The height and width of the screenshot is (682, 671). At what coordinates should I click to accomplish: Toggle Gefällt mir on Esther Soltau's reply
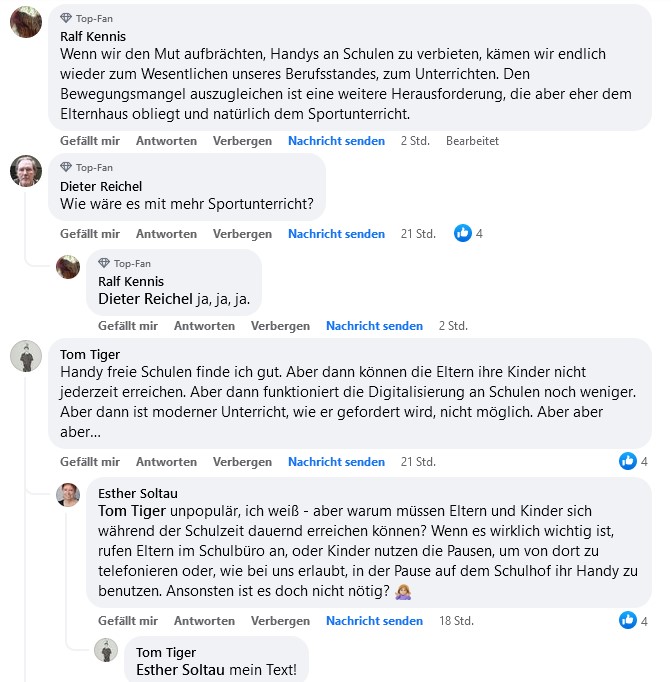pyautogui.click(x=128, y=621)
